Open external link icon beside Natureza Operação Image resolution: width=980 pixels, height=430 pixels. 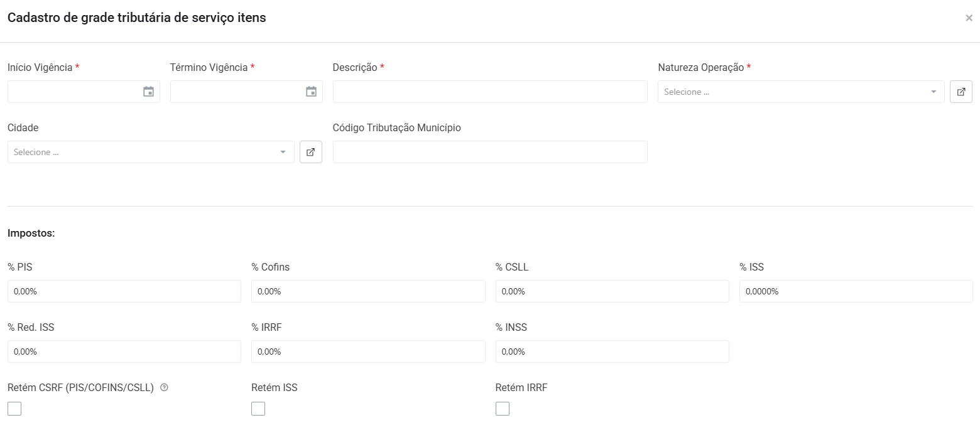click(x=961, y=92)
